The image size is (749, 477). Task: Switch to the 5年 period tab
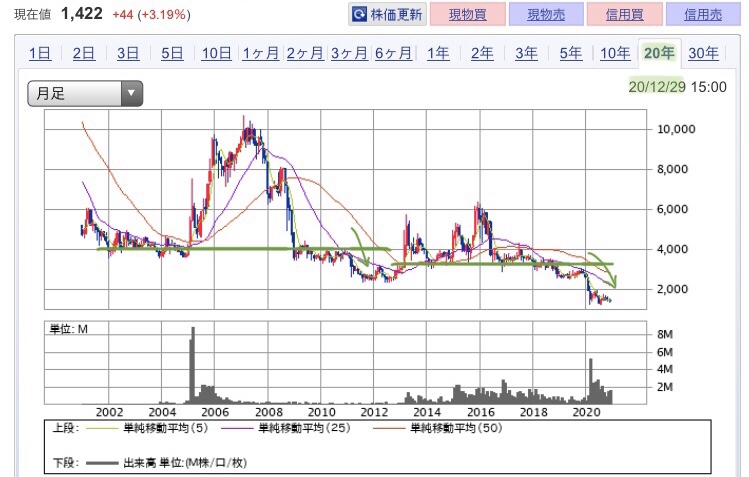click(x=571, y=53)
